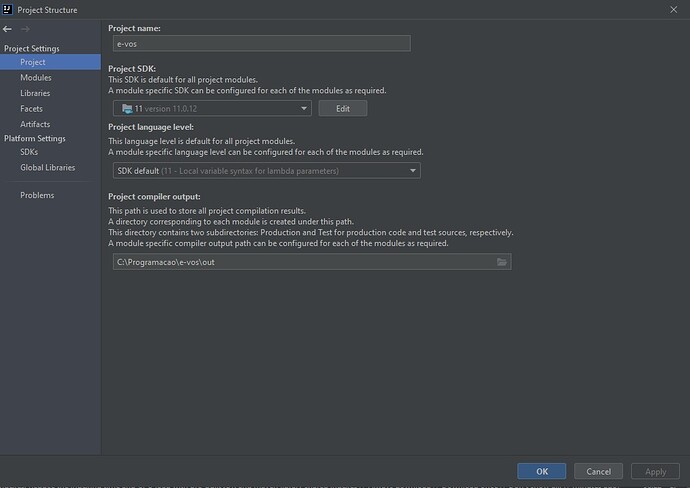This screenshot has height=488, width=690.
Task: Focus the Project name field
Action: point(262,44)
